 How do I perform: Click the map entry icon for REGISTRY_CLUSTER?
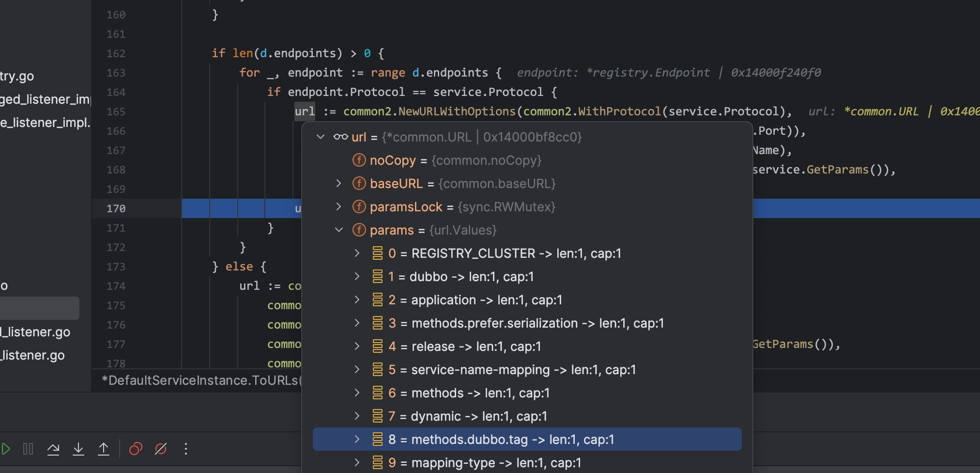click(x=378, y=253)
